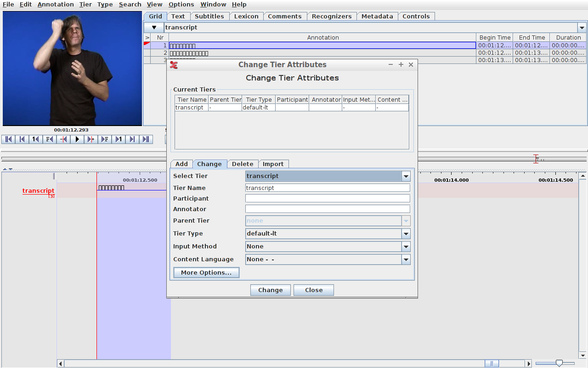Move one pixel forward
This screenshot has height=368, width=588.
(91, 139)
